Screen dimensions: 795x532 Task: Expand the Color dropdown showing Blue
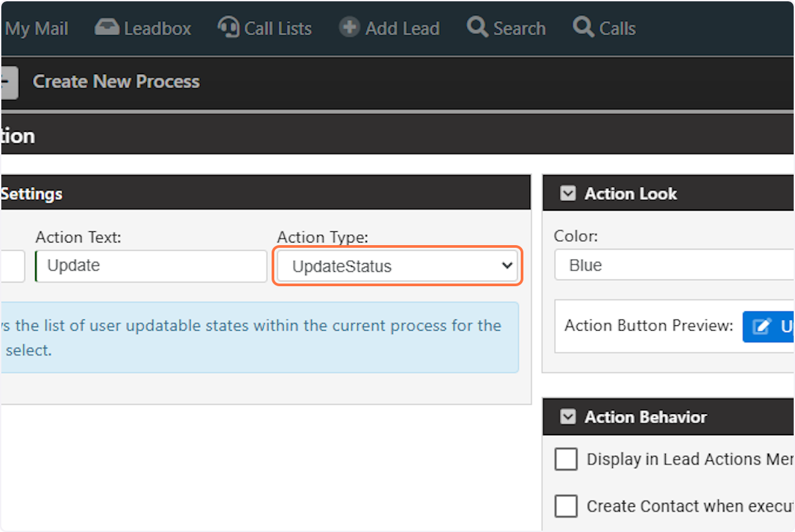click(674, 265)
